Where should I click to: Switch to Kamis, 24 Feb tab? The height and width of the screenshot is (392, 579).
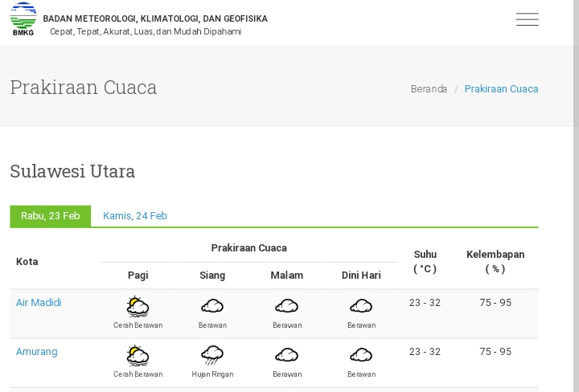(135, 216)
